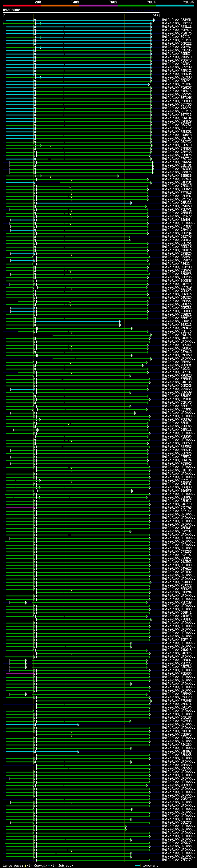The width and height of the screenshot is (197, 868).
Task: Select UniRef100_Q12672 label
Action: point(177,216)
